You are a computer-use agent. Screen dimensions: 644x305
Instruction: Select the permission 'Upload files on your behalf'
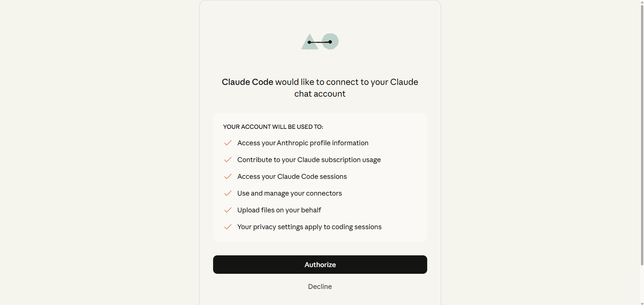click(279, 210)
